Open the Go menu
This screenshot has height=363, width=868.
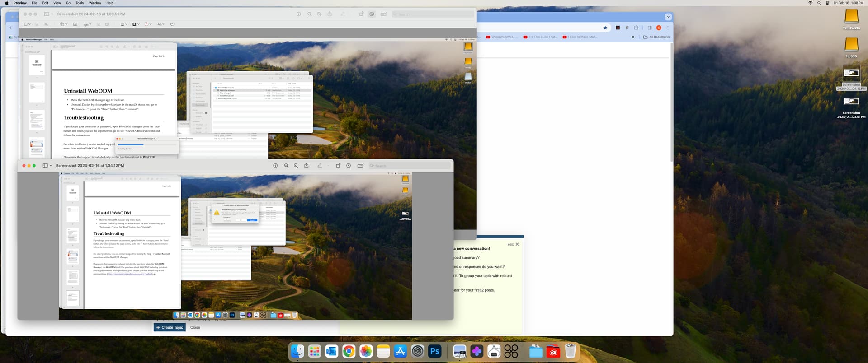tap(68, 3)
